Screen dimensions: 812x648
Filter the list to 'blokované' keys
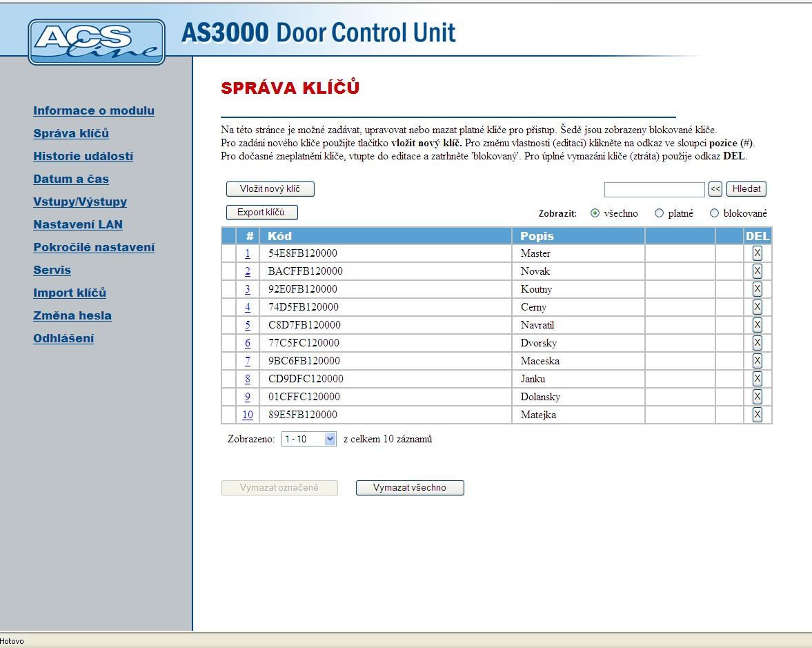714,213
